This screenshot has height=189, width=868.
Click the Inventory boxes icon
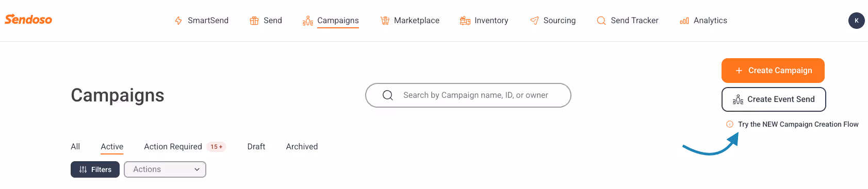465,21
